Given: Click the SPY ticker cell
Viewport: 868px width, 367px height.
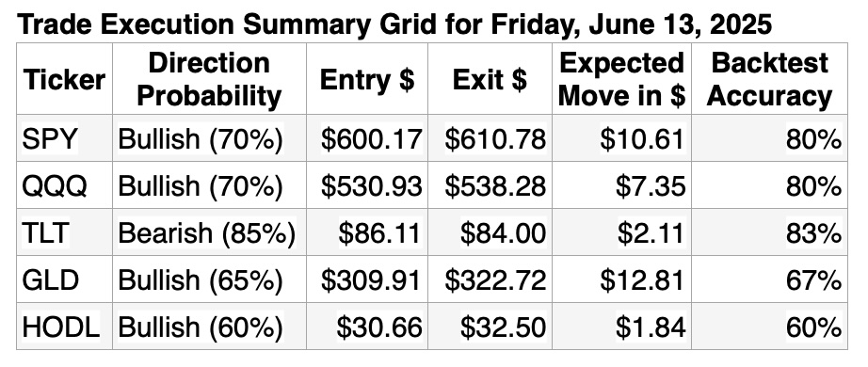Looking at the screenshot, I should click(x=64, y=138).
